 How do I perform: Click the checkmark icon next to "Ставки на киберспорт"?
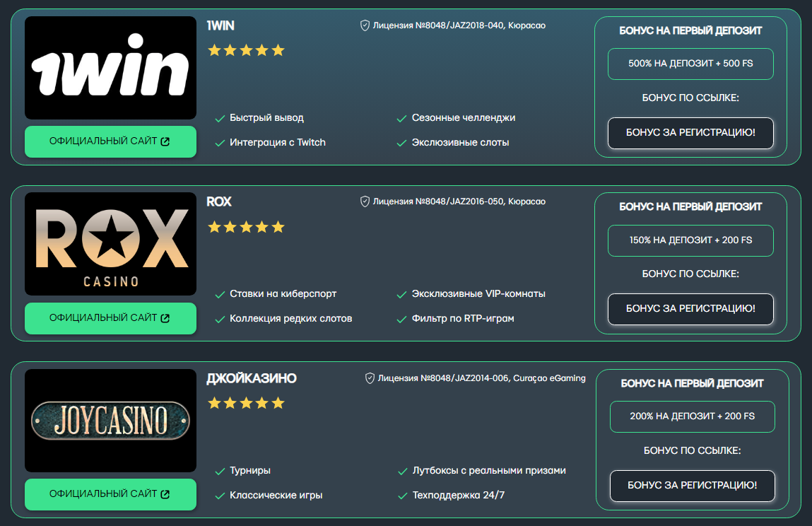tap(220, 295)
